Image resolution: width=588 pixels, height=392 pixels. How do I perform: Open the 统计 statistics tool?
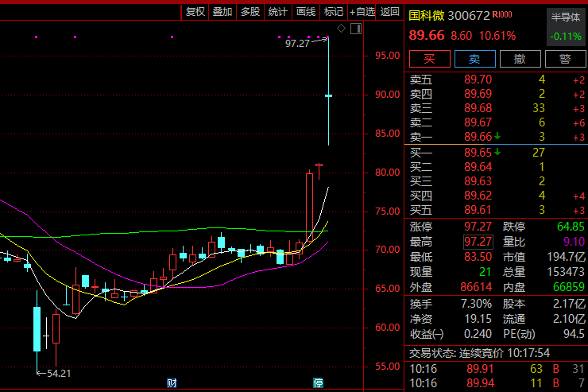pyautogui.click(x=278, y=11)
